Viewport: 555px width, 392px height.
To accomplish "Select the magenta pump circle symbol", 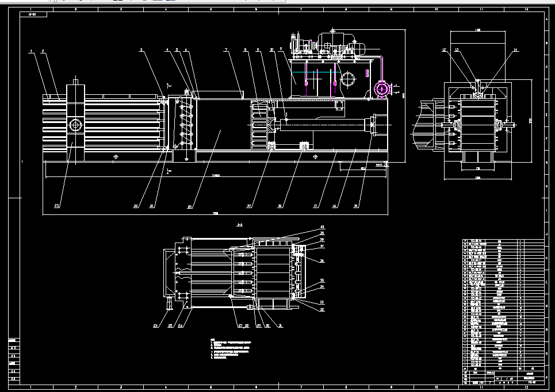I will [x=382, y=89].
